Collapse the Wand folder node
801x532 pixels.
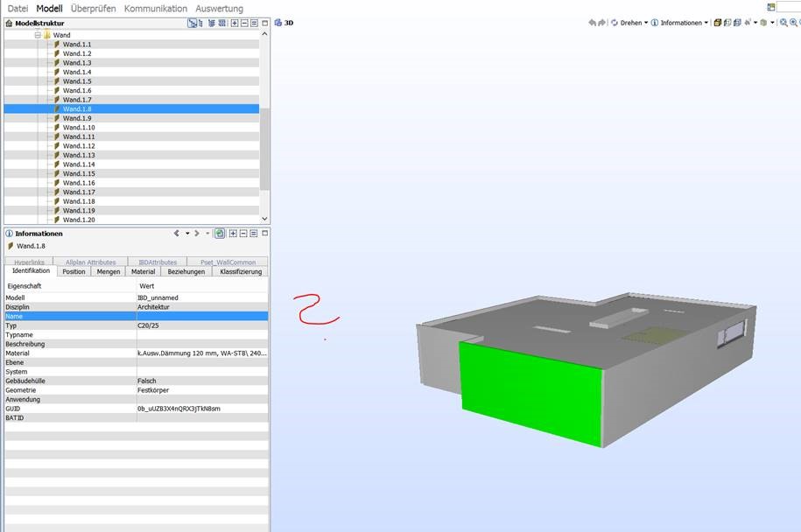pyautogui.click(x=39, y=35)
